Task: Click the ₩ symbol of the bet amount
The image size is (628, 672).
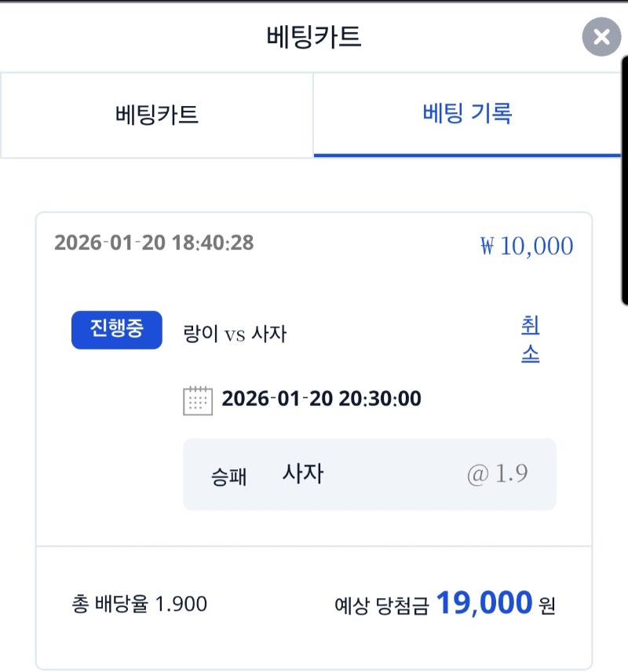Action: 487,247
